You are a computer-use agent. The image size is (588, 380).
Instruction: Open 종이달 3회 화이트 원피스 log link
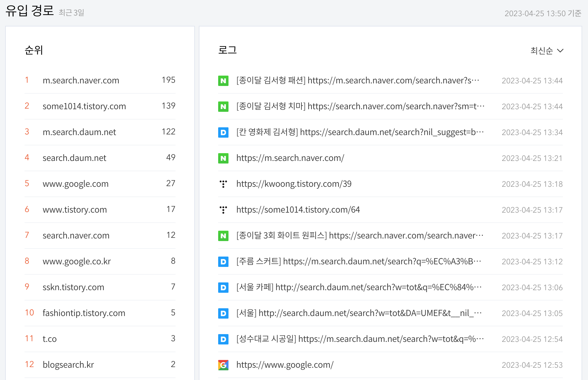click(360, 236)
